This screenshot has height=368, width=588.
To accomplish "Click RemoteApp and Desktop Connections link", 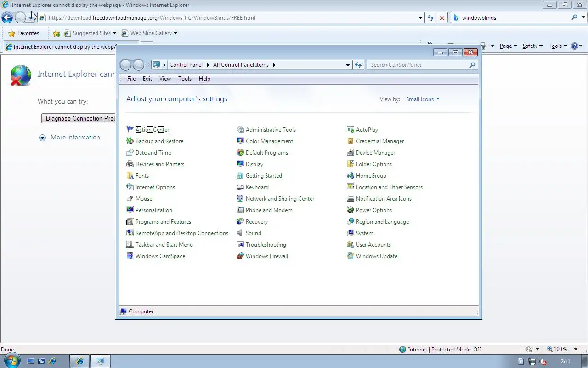I will [x=181, y=233].
